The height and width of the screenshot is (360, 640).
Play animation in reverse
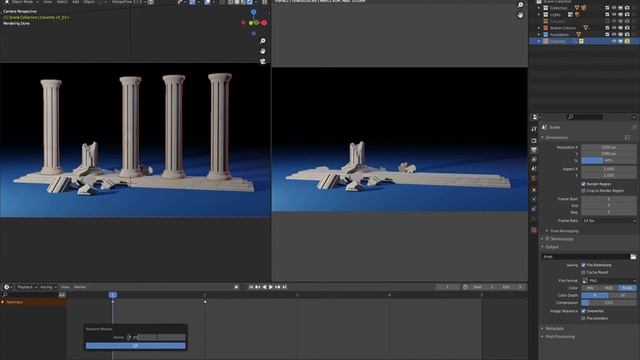264,287
